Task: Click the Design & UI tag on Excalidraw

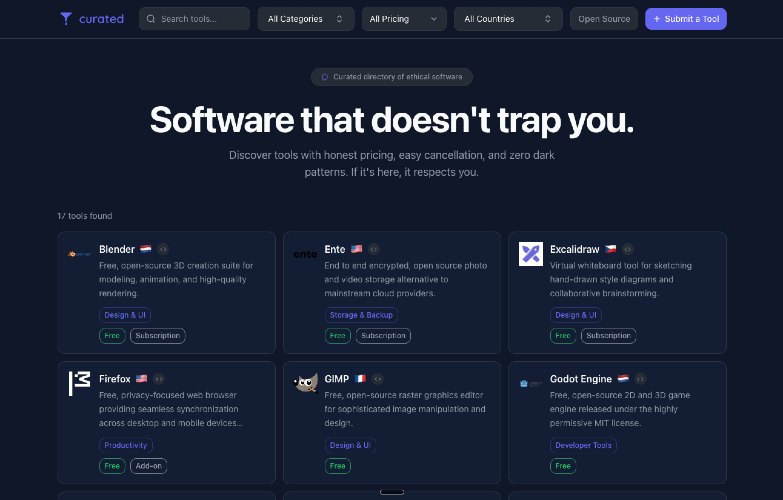Action: tap(576, 315)
